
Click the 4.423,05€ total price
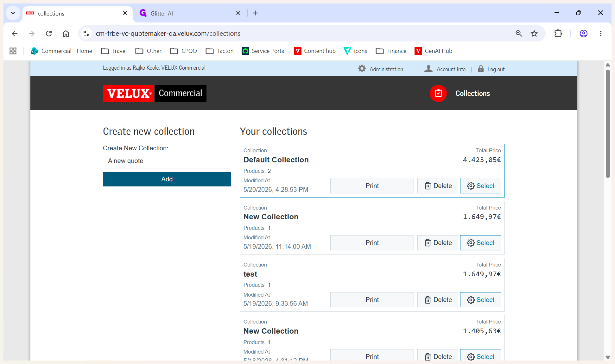(482, 160)
